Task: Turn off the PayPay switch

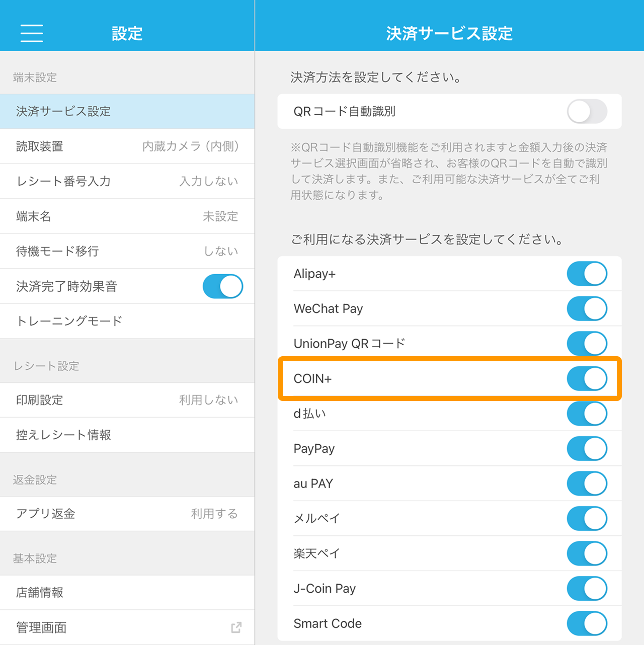Action: click(587, 448)
